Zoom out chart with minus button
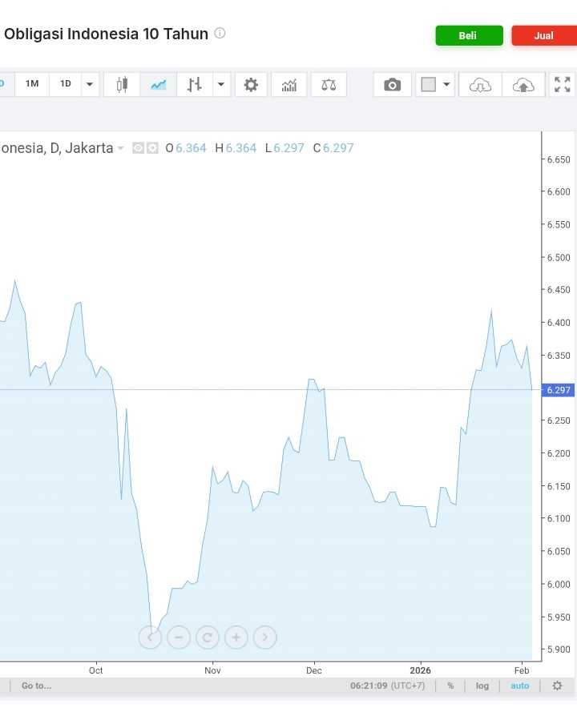577x728 pixels. point(179,637)
